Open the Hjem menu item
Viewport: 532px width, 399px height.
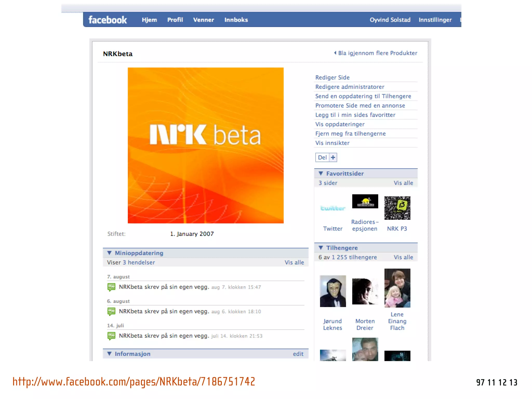pyautogui.click(x=149, y=20)
